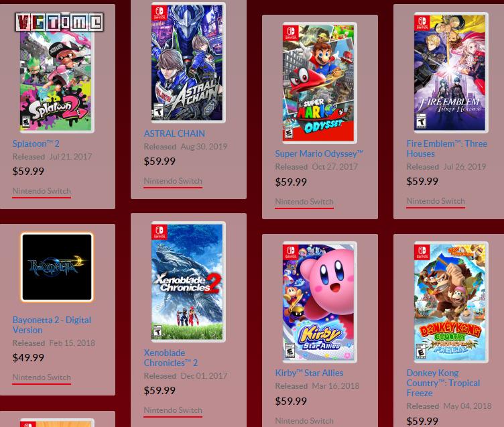Click Donkey Kong Country: Tropical Freeze title
Screen dimensions: 504x427
pyautogui.click(x=443, y=383)
